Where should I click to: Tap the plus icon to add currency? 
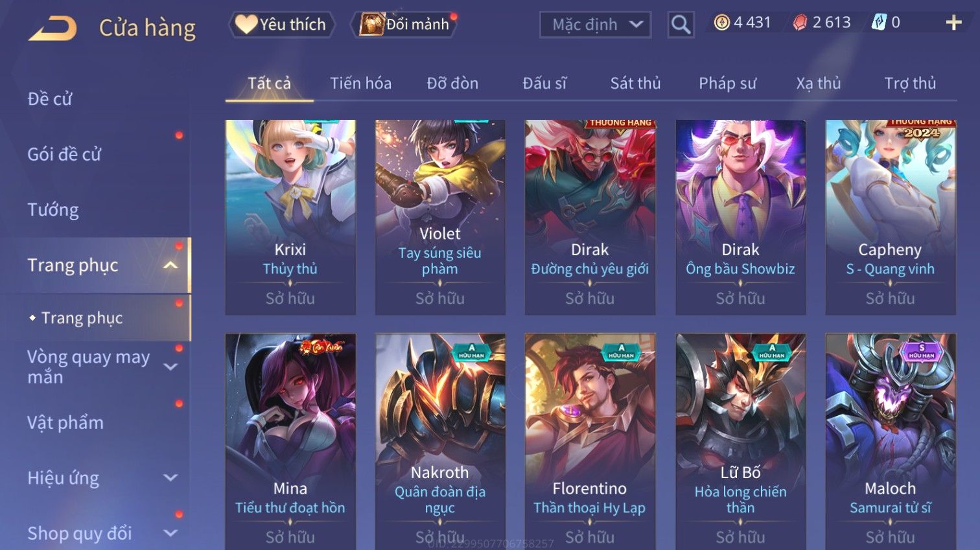(x=953, y=23)
